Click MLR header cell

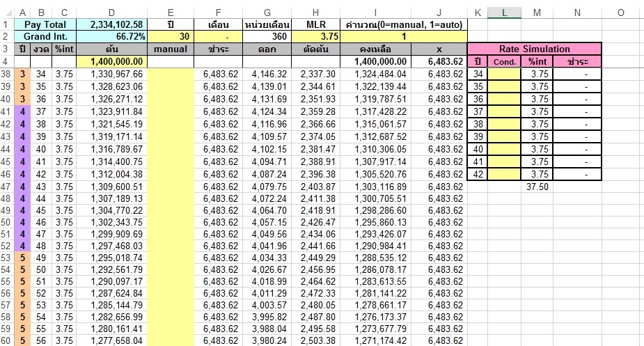point(316,24)
